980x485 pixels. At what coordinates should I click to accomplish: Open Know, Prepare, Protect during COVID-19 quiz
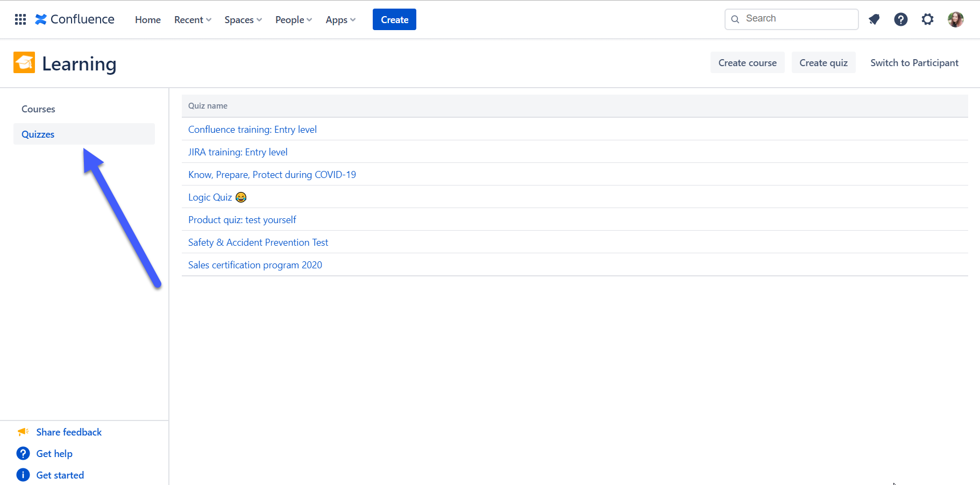[272, 175]
